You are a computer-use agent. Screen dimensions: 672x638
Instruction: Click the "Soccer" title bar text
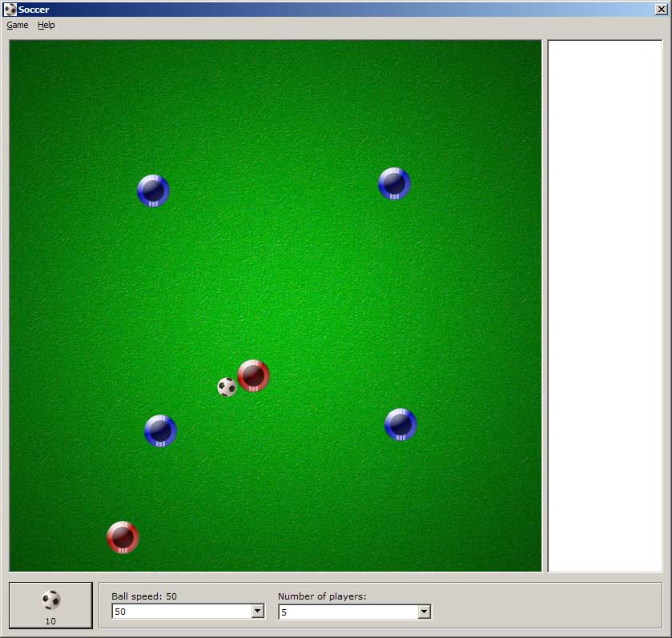coord(34,10)
